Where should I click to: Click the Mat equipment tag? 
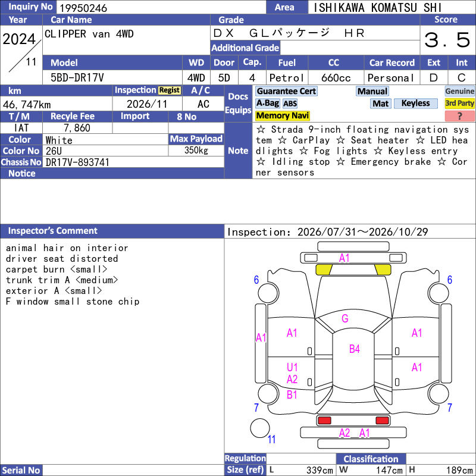tap(380, 104)
